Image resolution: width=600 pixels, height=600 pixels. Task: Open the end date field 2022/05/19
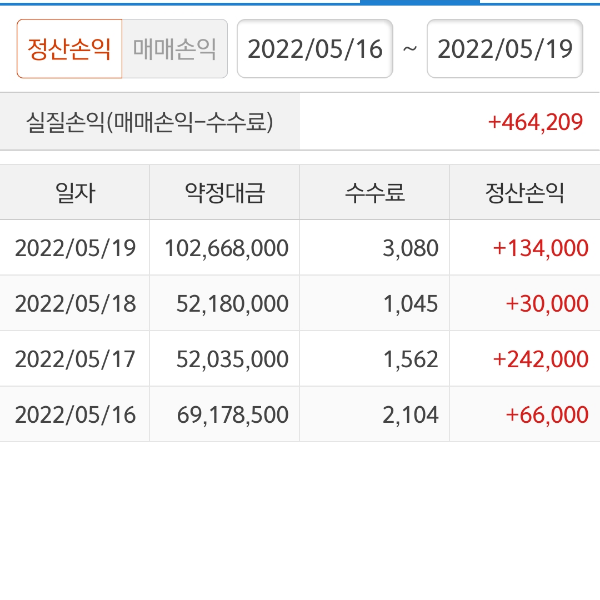(x=504, y=49)
